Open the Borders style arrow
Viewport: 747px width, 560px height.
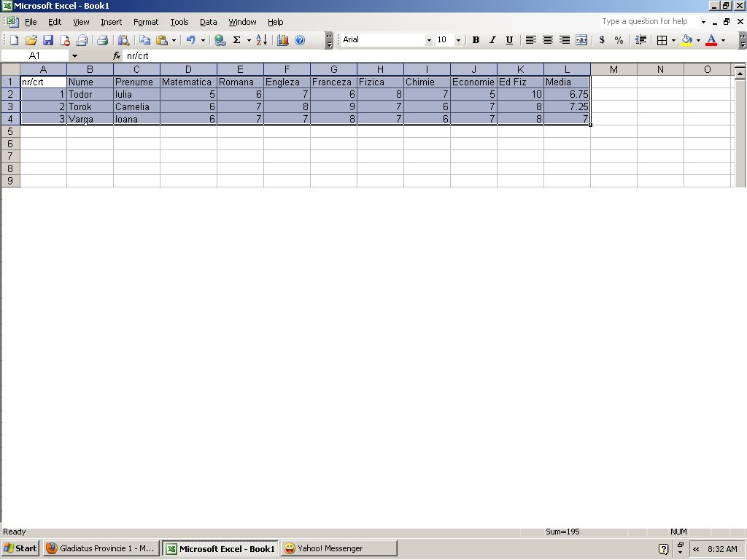[673, 40]
